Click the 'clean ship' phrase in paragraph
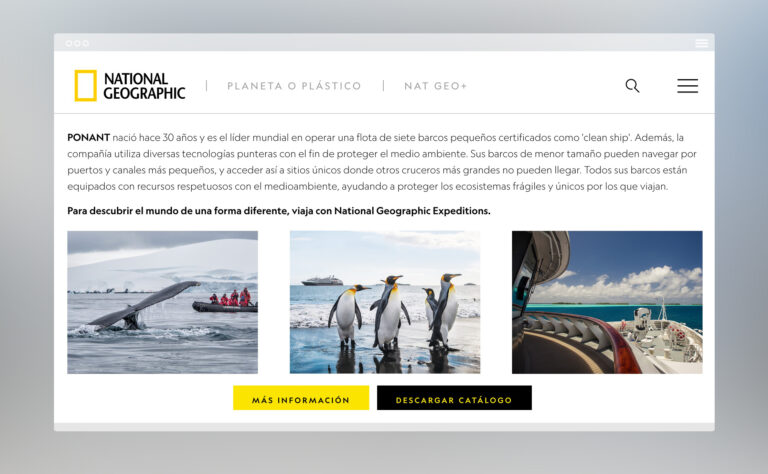 (607, 138)
